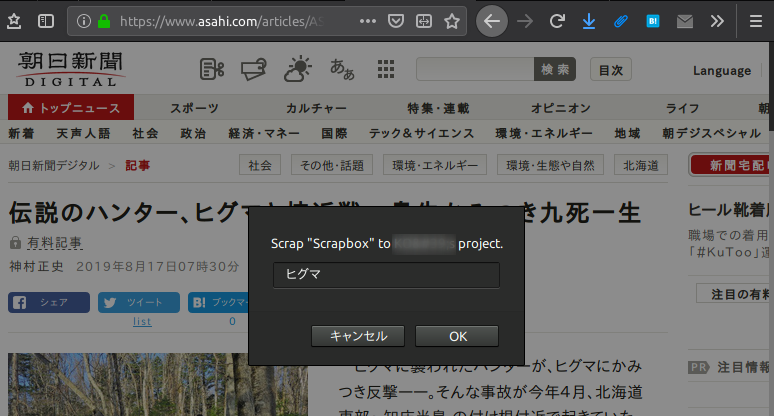Open the 地域 submenu item
The width and height of the screenshot is (774, 416).
[627, 133]
